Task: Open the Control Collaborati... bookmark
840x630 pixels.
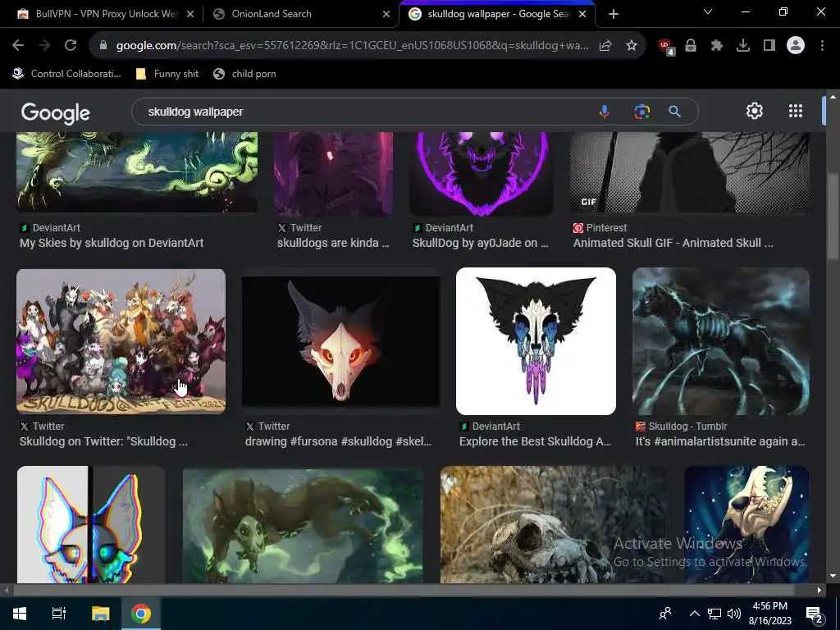Action: tap(66, 74)
